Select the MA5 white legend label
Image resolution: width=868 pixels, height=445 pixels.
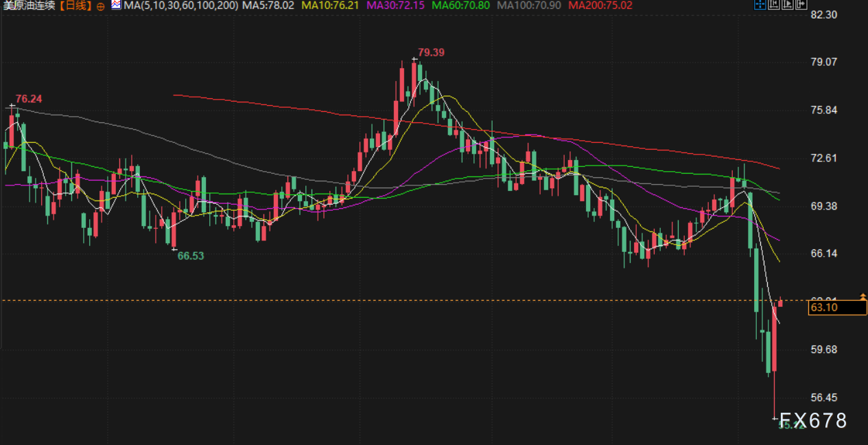pyautogui.click(x=270, y=5)
